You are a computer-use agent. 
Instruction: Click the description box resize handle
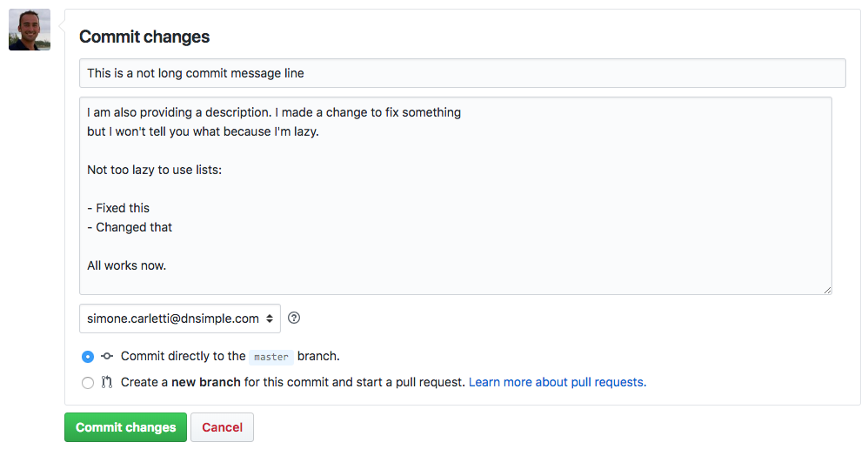click(827, 290)
